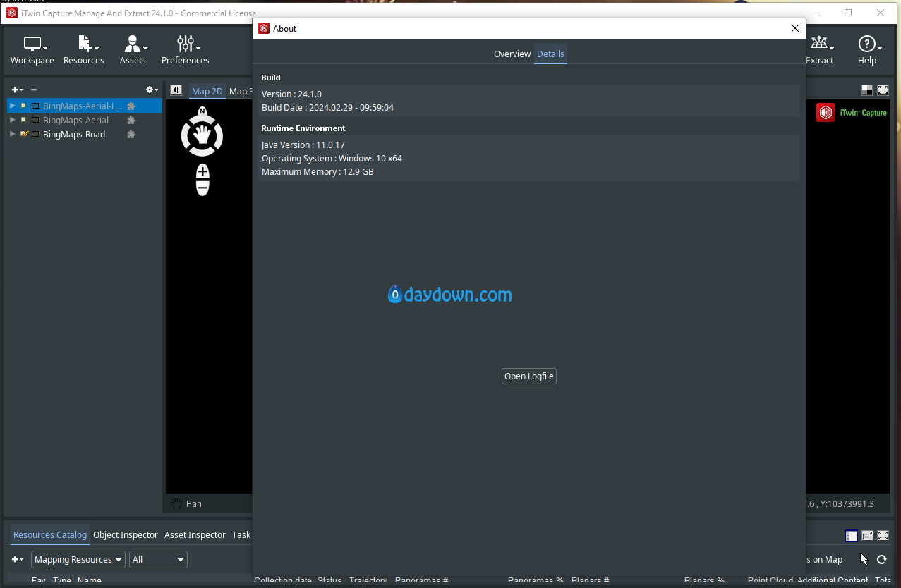
Task: Click the Version : 24.1.0 text
Action: (x=291, y=94)
